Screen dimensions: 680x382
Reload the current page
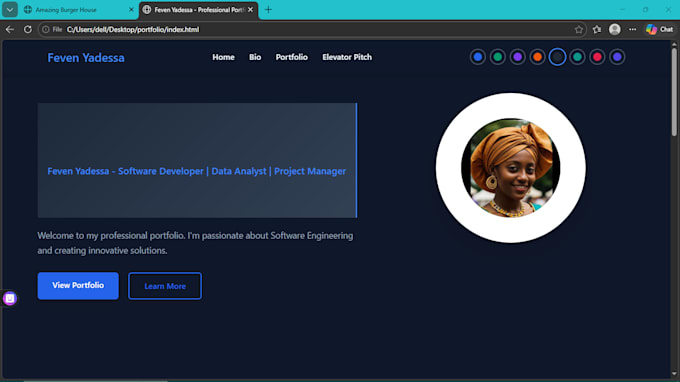28,29
